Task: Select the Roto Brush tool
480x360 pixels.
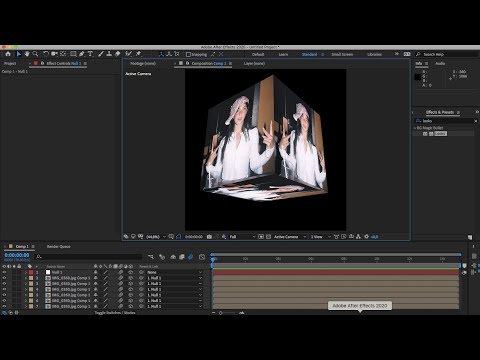Action: (128, 54)
